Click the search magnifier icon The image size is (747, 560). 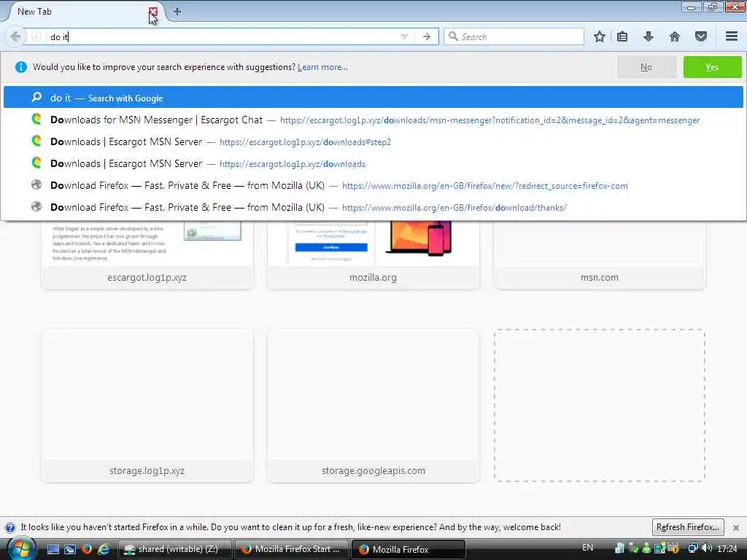tap(453, 36)
